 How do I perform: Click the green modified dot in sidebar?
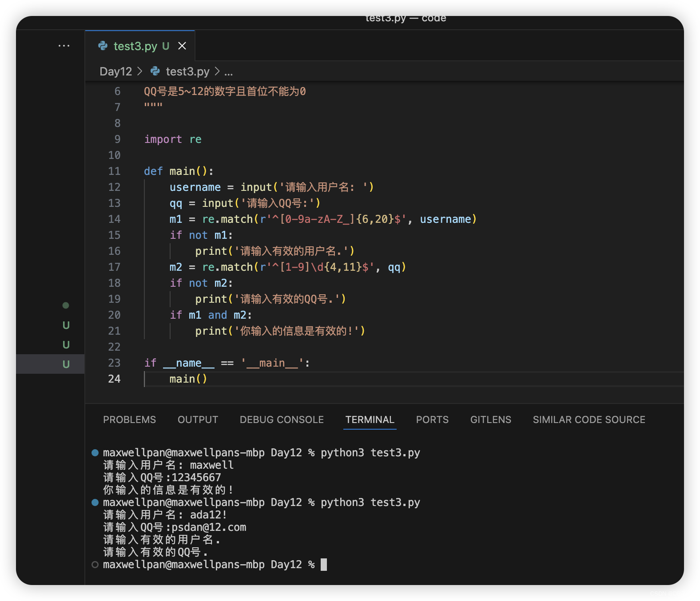click(66, 305)
